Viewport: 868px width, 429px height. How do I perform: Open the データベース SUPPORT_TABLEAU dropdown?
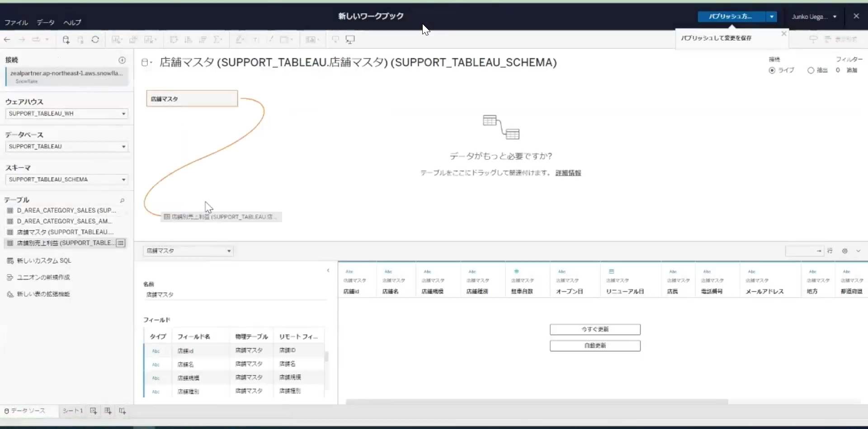click(x=66, y=146)
